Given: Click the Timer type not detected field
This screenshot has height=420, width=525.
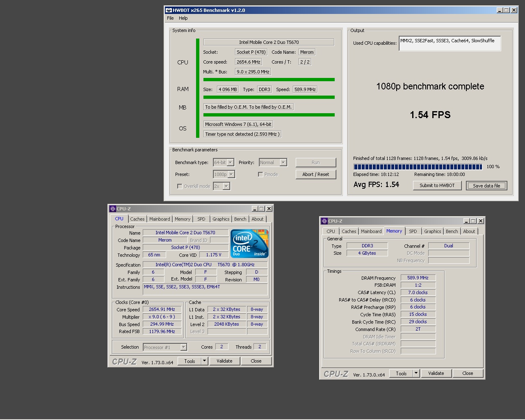Looking at the screenshot, I should pos(242,134).
